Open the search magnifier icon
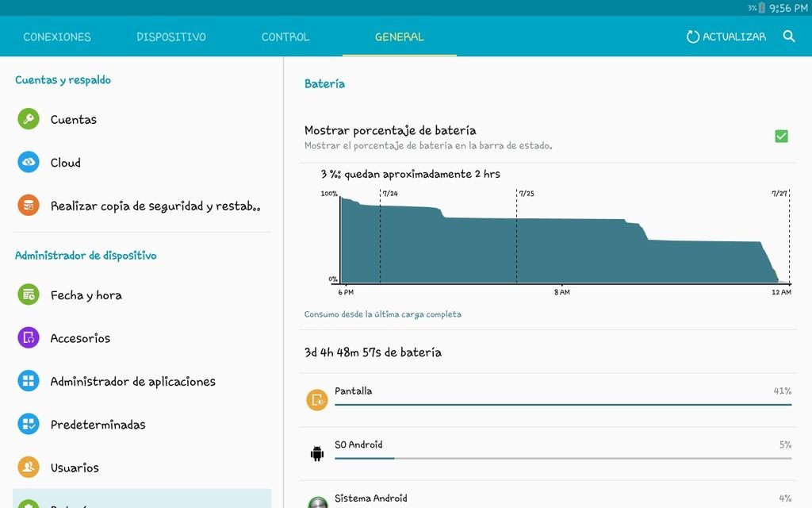Screen dimensions: 812x508 click(x=789, y=37)
